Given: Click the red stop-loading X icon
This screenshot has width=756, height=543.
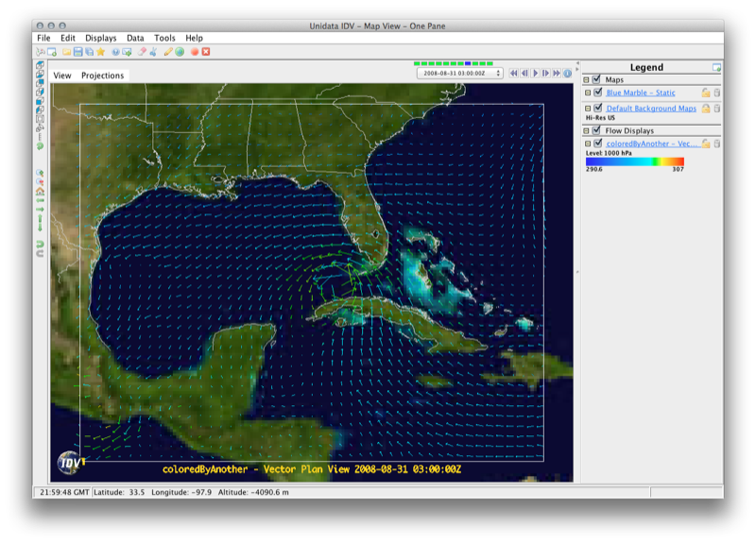Looking at the screenshot, I should pyautogui.click(x=205, y=51).
